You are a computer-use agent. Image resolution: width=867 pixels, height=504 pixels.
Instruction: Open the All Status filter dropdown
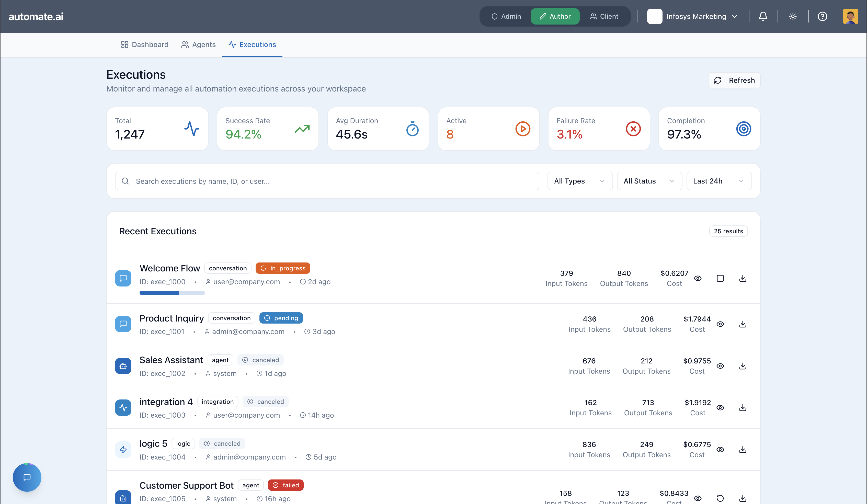[x=649, y=181]
